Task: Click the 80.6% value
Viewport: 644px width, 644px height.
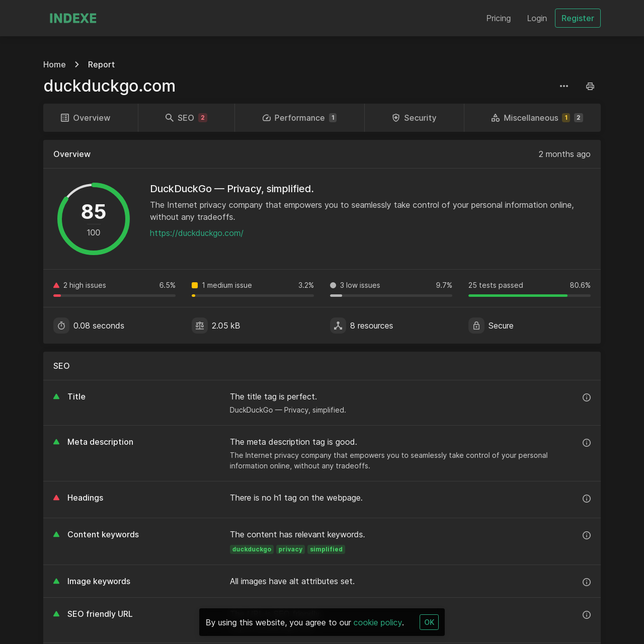Action: (x=580, y=285)
